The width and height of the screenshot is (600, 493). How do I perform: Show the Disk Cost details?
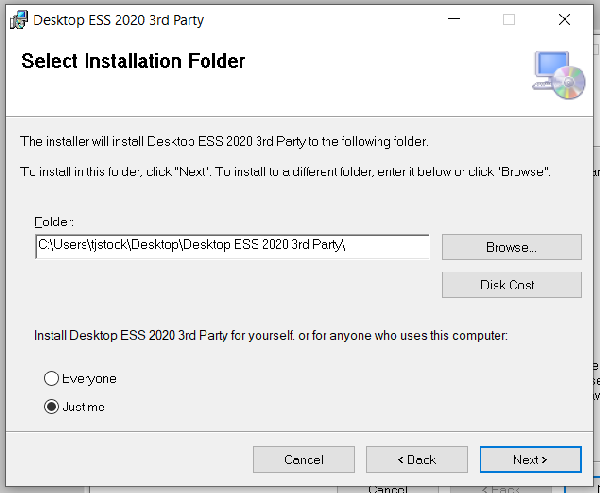click(x=511, y=285)
